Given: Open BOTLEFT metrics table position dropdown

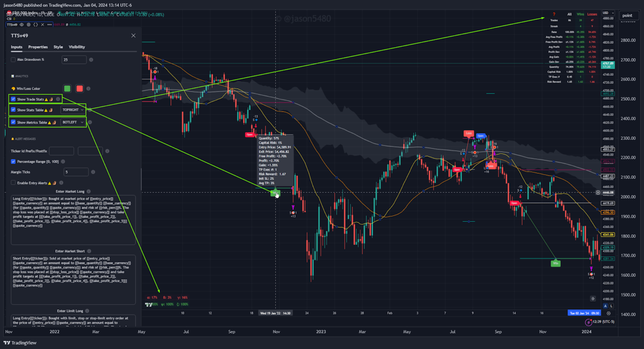Looking at the screenshot, I should [73, 122].
